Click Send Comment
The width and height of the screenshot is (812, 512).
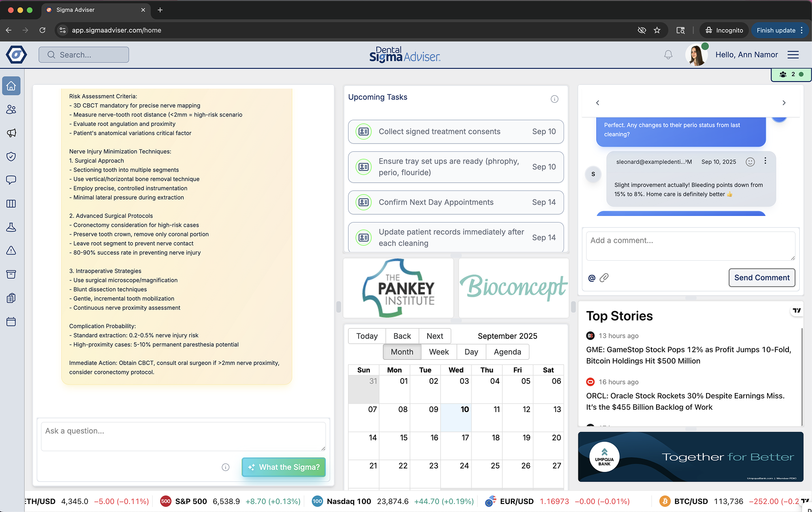[762, 278]
